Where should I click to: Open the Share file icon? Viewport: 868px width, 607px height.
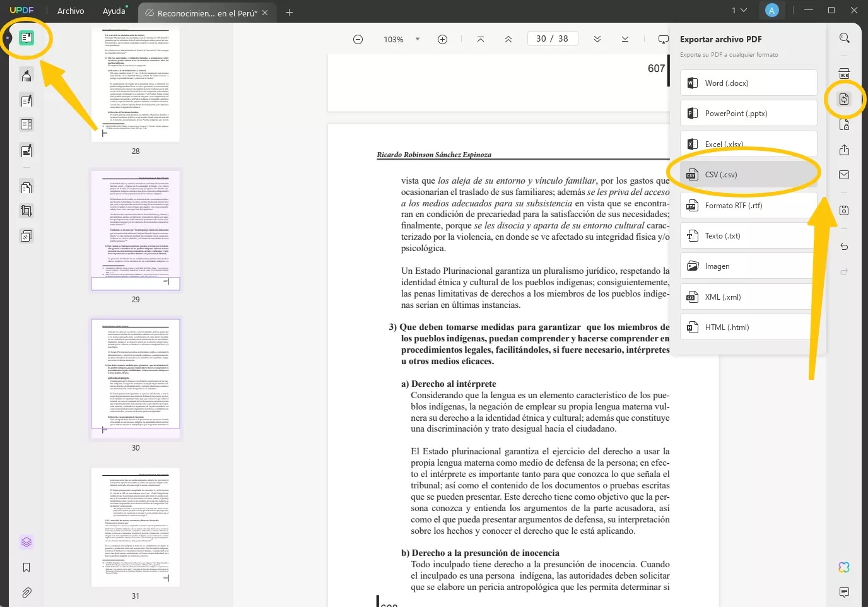[x=844, y=150]
